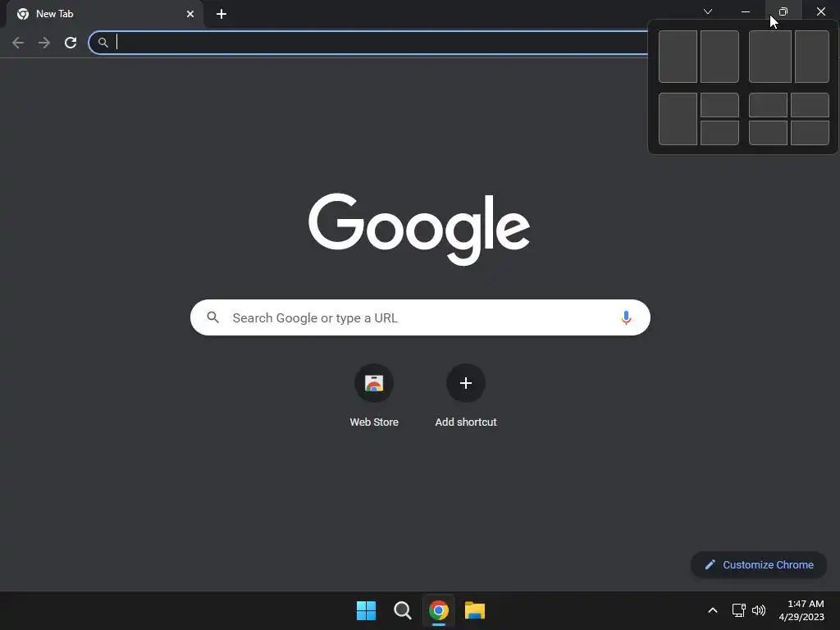Focus the Chrome address bar

(x=370, y=43)
